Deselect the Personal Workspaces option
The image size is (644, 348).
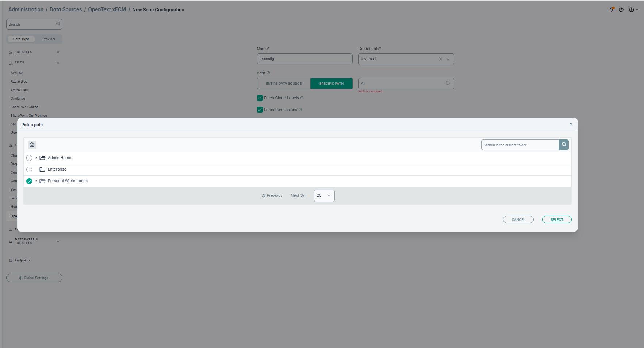[29, 181]
